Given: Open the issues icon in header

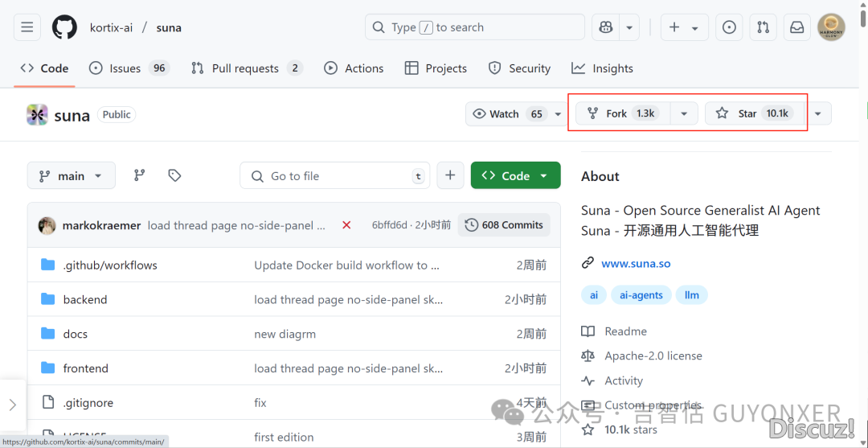Looking at the screenshot, I should pyautogui.click(x=729, y=27).
